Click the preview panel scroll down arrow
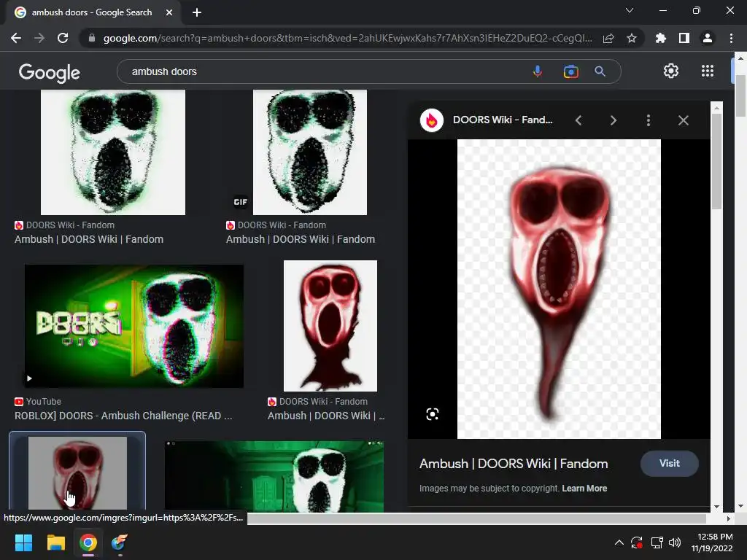This screenshot has width=747, height=560. (x=716, y=507)
